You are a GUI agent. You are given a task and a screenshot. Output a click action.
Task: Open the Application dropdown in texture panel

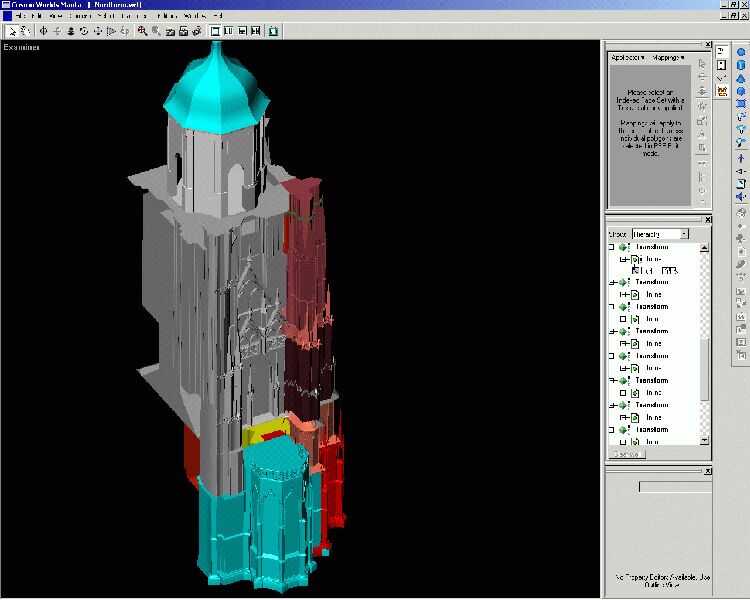coord(628,58)
